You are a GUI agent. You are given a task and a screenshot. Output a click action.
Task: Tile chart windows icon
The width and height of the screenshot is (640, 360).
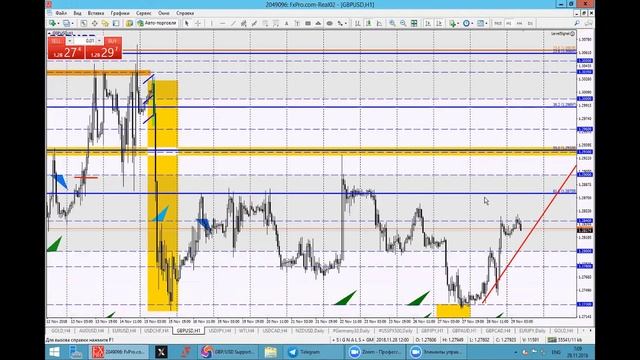[414, 23]
